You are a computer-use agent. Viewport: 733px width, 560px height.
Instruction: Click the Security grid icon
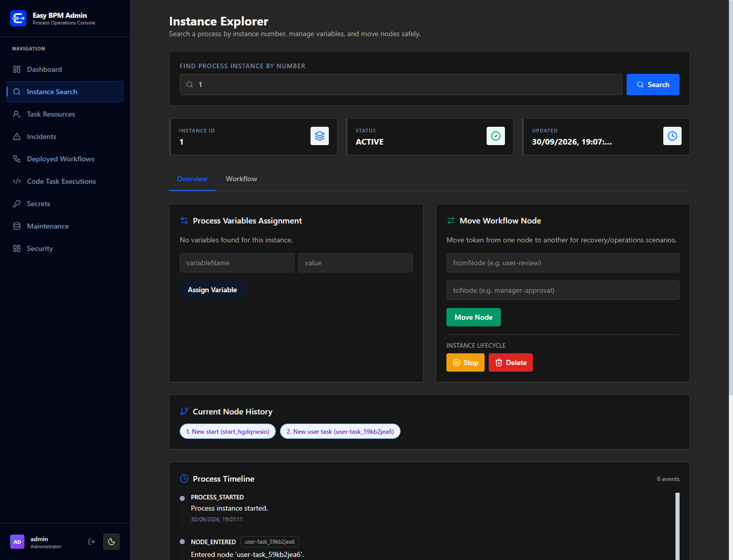(x=17, y=248)
